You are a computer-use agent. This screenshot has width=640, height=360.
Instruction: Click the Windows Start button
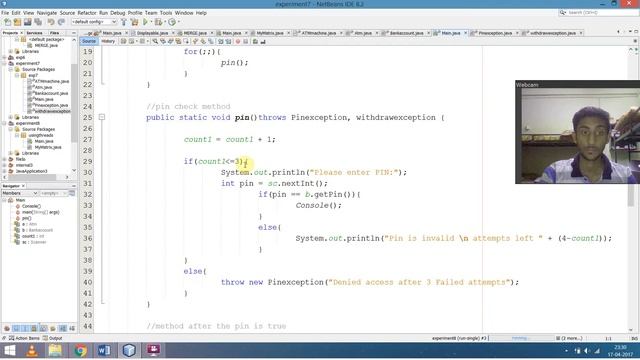tap(9, 350)
